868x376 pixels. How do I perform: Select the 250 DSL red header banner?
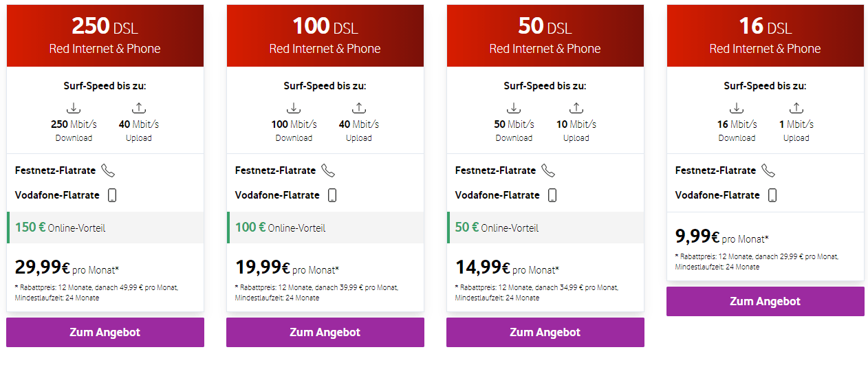click(x=105, y=36)
